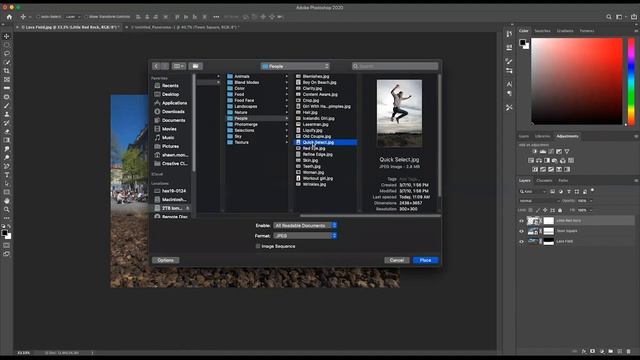The height and width of the screenshot is (360, 640).
Task: Open the layer Fill dropdown
Action: pyautogui.click(x=591, y=210)
